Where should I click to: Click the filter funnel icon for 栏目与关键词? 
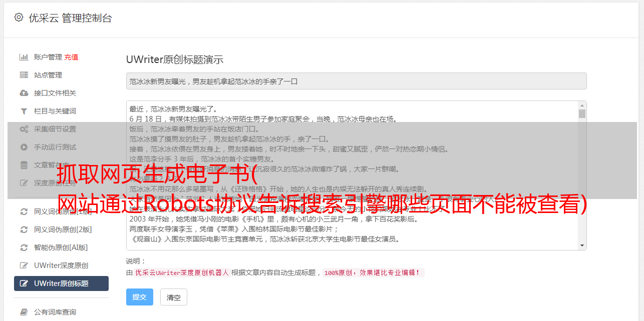24,111
